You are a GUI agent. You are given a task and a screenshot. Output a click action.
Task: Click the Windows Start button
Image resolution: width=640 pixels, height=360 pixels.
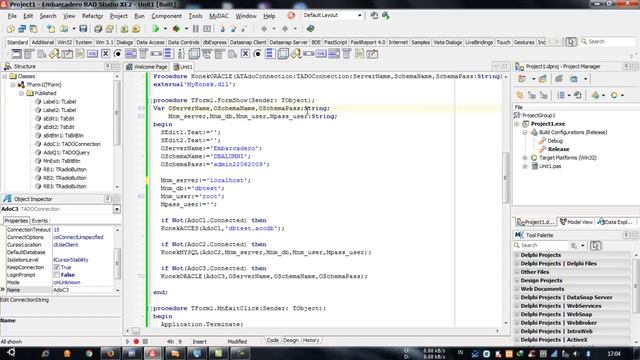[x=11, y=353]
